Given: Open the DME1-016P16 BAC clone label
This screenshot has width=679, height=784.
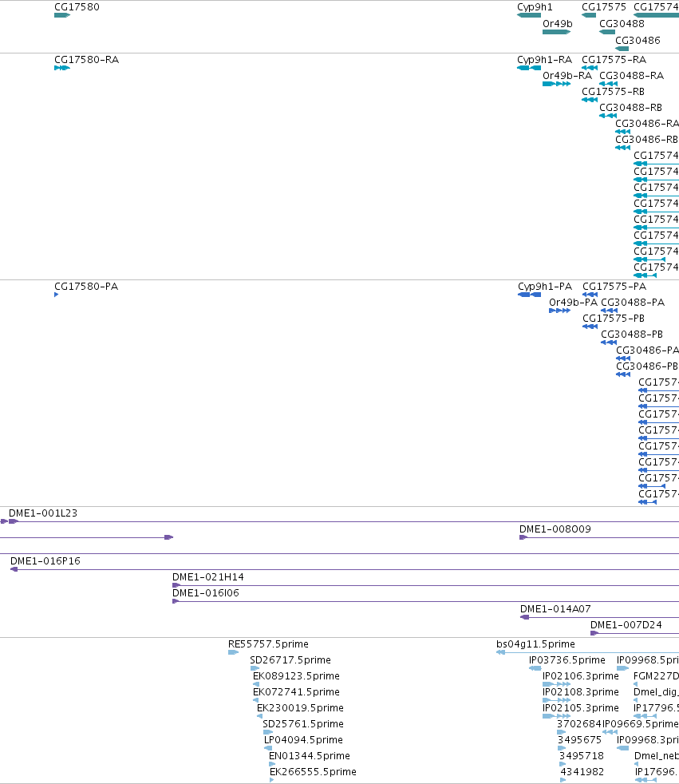Looking at the screenshot, I should tap(45, 561).
